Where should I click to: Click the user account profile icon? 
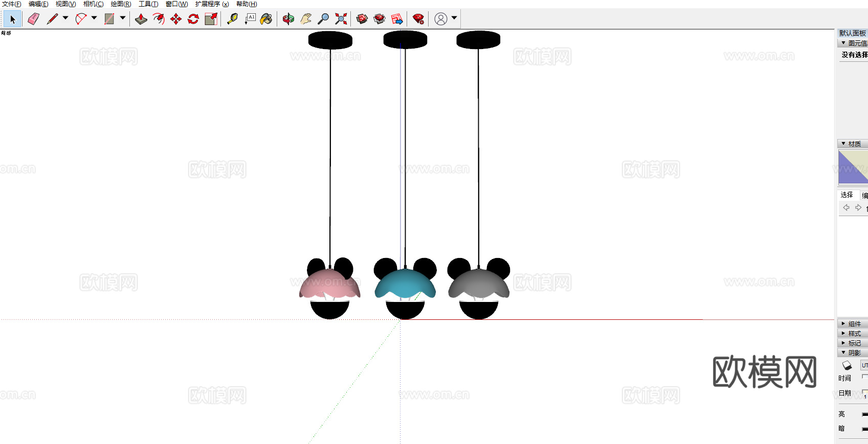(x=441, y=19)
